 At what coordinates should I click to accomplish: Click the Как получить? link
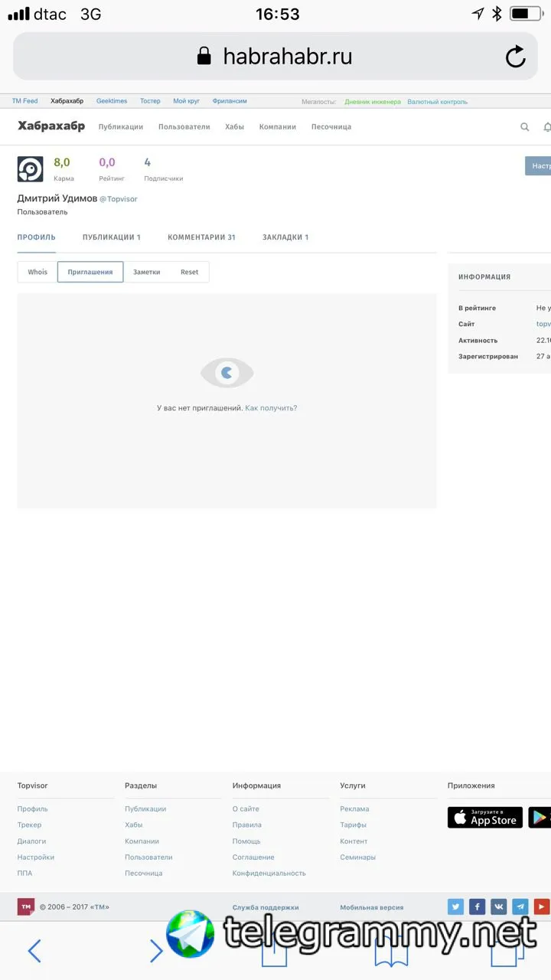tap(271, 408)
